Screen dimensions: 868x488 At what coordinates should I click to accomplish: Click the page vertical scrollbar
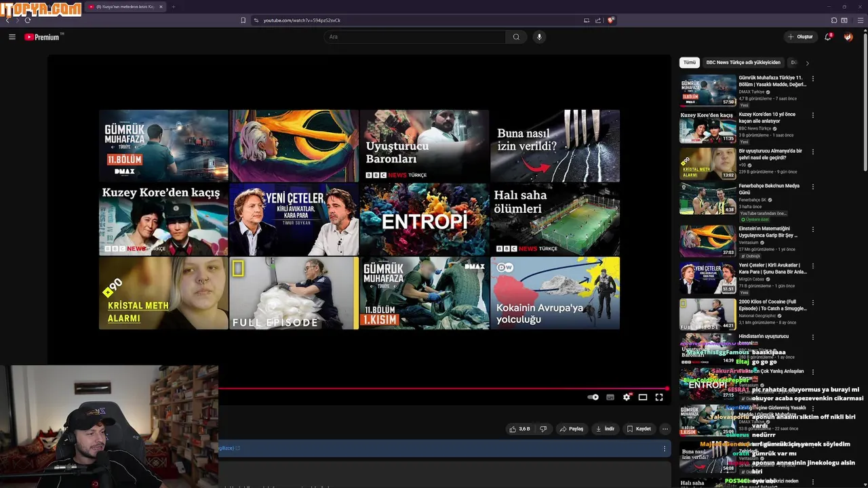(x=865, y=102)
